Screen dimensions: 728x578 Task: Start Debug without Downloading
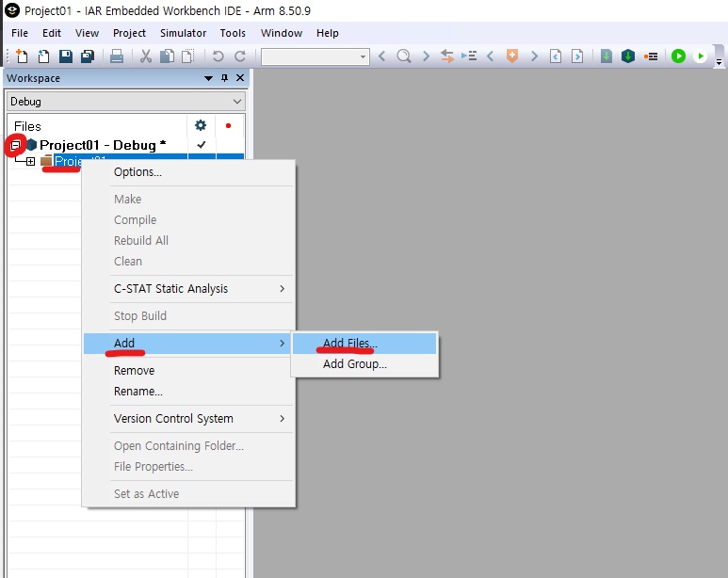coord(700,56)
